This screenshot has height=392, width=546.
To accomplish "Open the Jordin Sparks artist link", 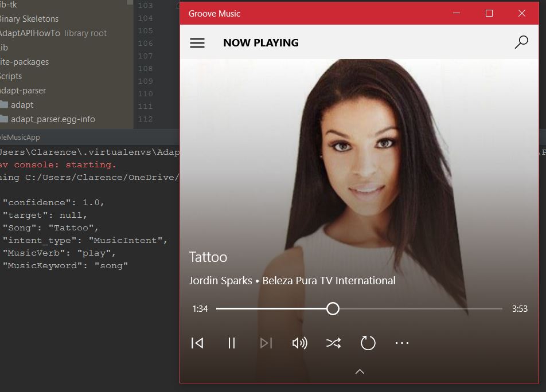I will (x=220, y=281).
